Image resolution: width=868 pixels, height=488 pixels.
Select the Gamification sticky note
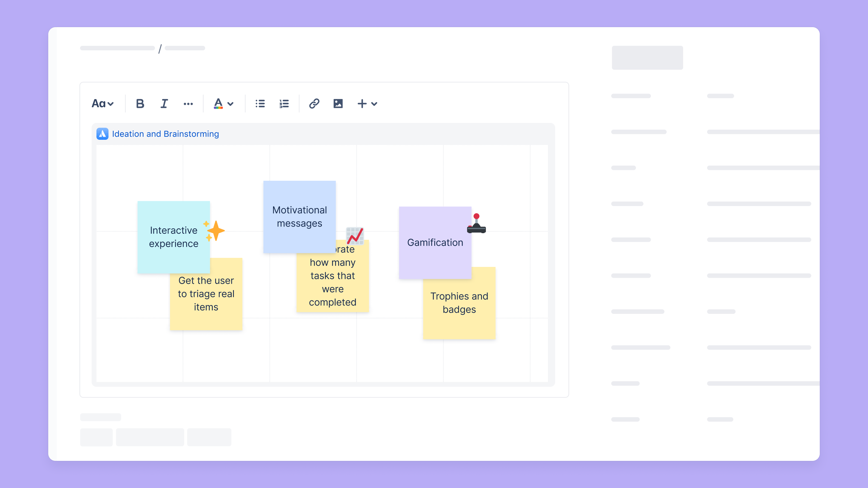[435, 242]
